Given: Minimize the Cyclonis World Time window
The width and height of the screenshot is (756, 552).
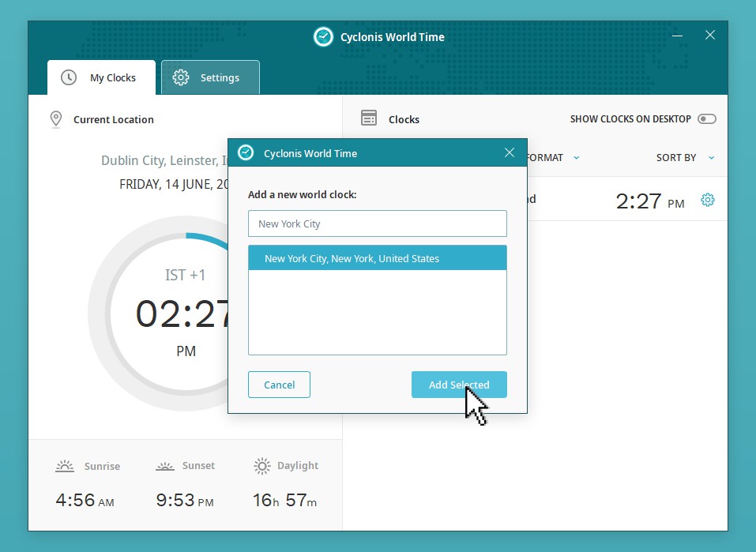Looking at the screenshot, I should [678, 36].
